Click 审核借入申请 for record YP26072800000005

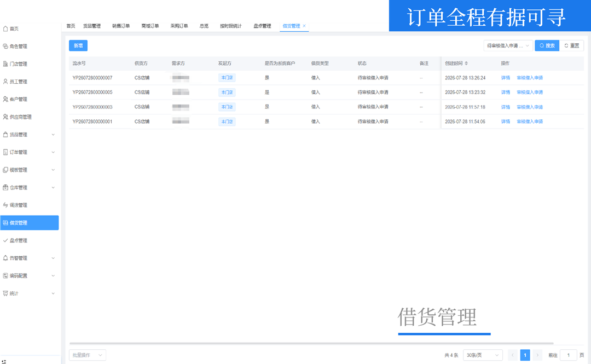pyautogui.click(x=530, y=93)
